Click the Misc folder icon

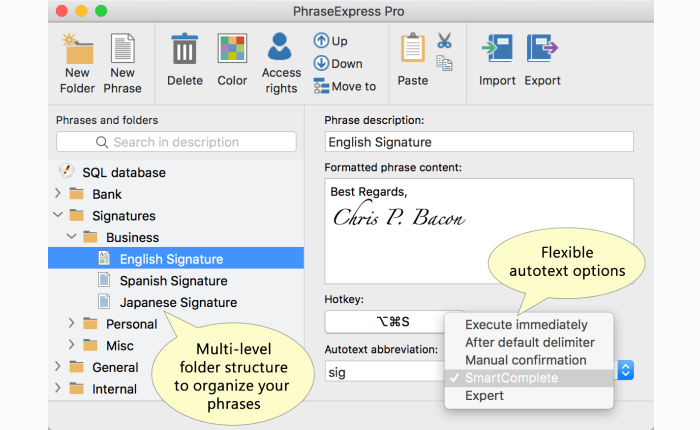[x=90, y=345]
